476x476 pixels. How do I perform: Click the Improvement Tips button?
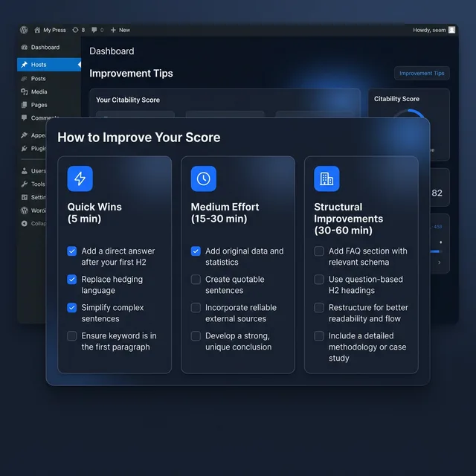tap(422, 74)
